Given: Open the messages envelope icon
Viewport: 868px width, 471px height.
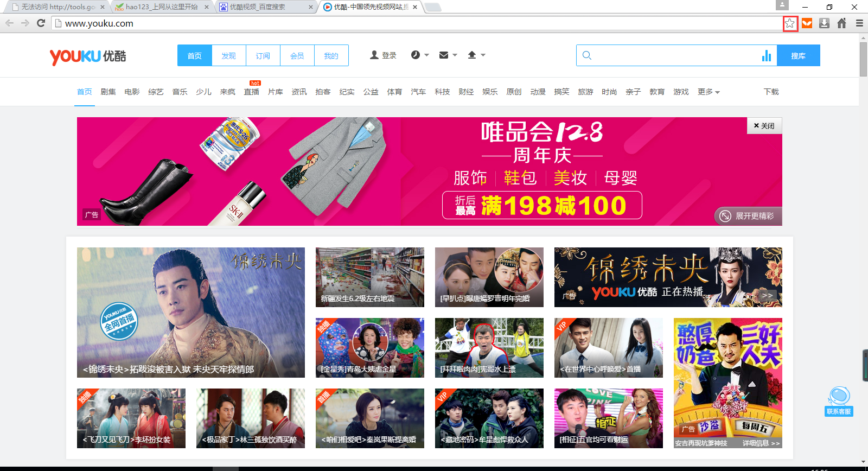Looking at the screenshot, I should [444, 55].
